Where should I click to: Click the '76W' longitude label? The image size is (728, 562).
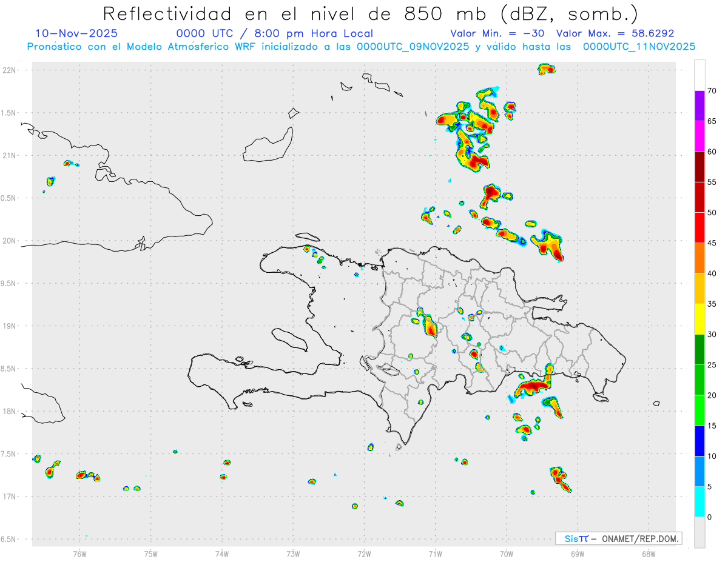tap(79, 554)
